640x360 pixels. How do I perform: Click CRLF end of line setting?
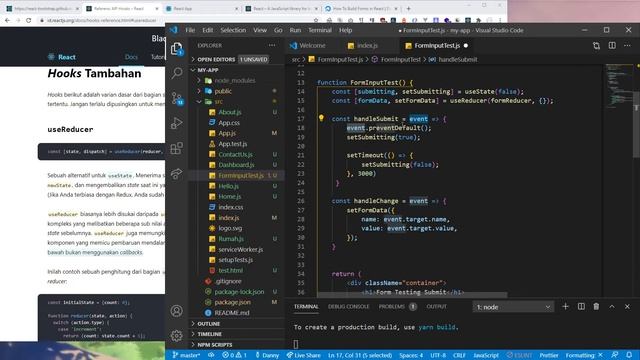click(x=459, y=355)
